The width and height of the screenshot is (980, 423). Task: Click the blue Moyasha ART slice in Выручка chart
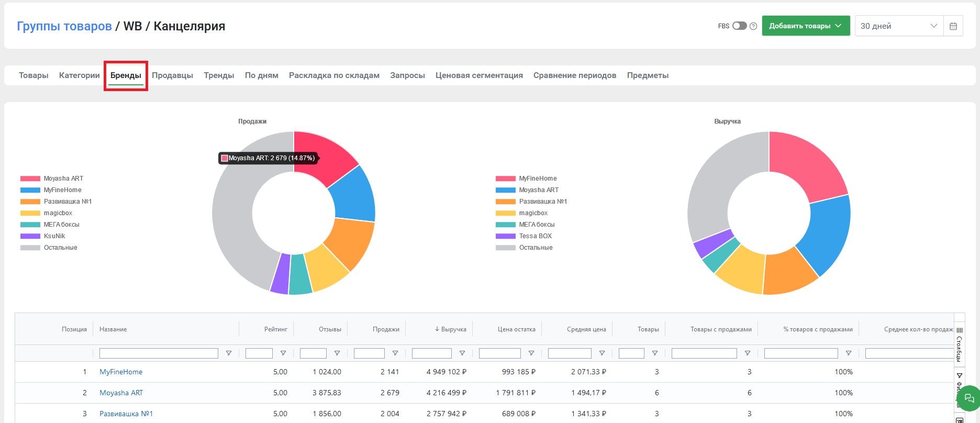831,233
